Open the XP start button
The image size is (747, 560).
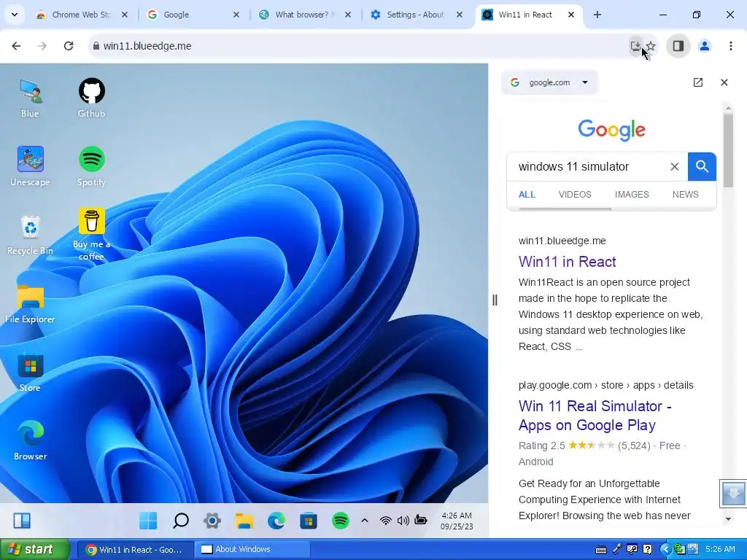(x=35, y=549)
